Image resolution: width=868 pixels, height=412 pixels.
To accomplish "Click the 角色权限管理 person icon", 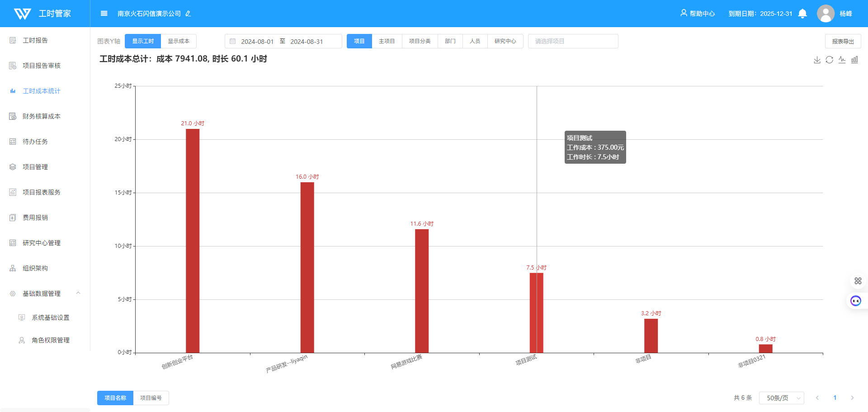I will [x=22, y=340].
